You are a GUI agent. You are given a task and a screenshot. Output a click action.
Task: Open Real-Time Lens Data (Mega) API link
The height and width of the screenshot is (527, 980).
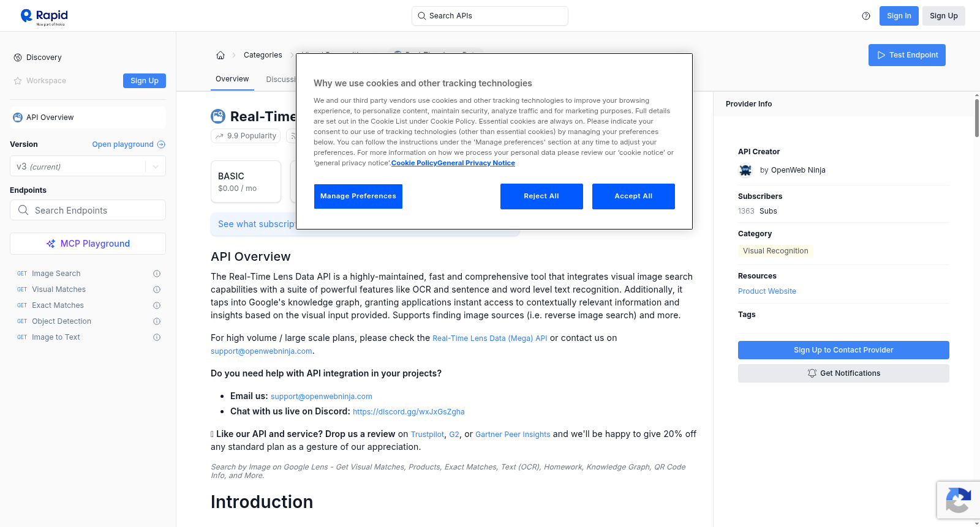coord(490,338)
